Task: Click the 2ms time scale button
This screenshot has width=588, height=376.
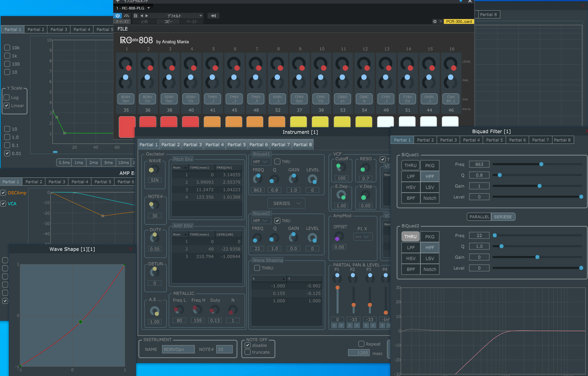Action: coord(93,162)
